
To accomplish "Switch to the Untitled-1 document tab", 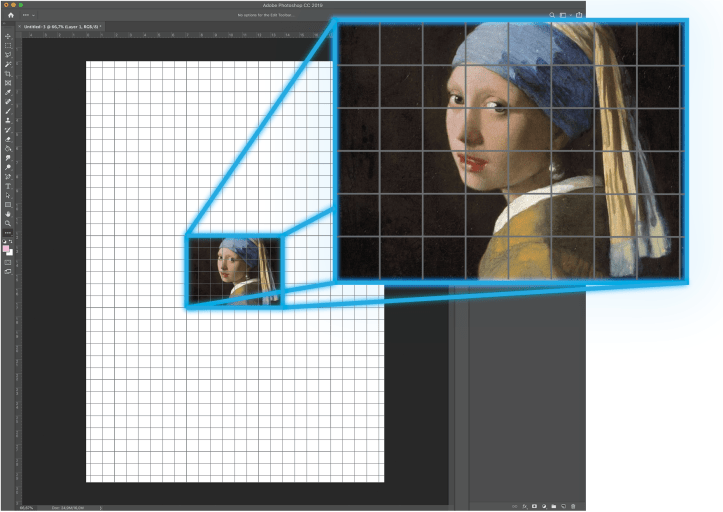I will click(x=64, y=26).
